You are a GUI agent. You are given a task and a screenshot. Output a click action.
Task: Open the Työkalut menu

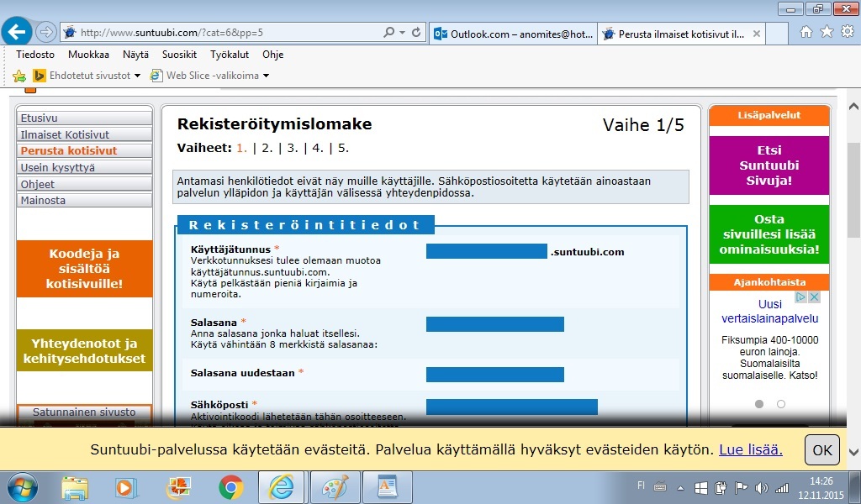click(x=230, y=55)
